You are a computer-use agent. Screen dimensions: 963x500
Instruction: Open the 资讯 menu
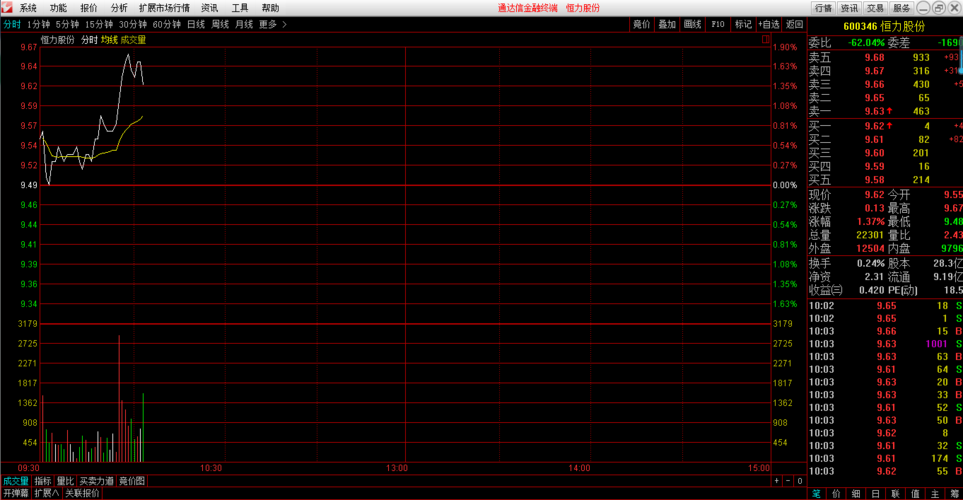click(x=209, y=8)
